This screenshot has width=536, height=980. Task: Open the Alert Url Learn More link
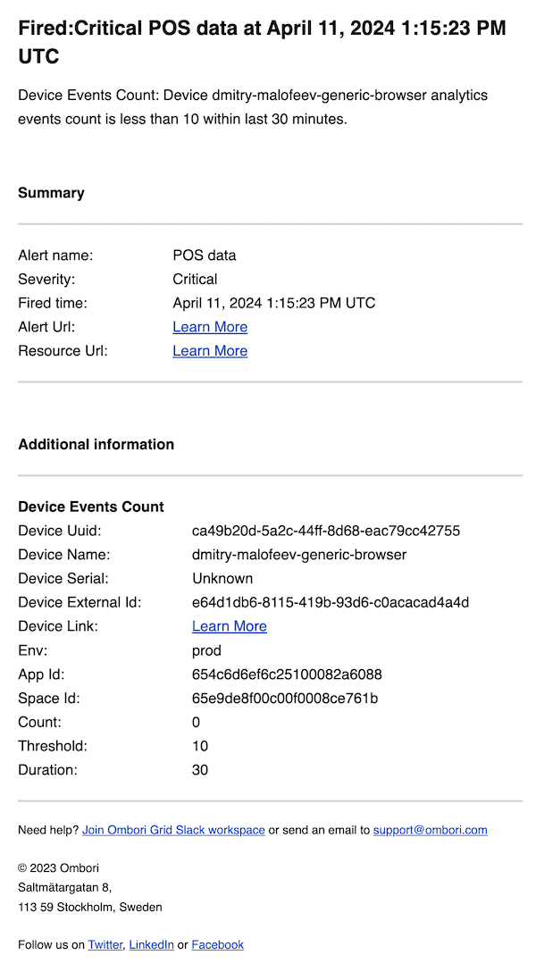(x=210, y=327)
